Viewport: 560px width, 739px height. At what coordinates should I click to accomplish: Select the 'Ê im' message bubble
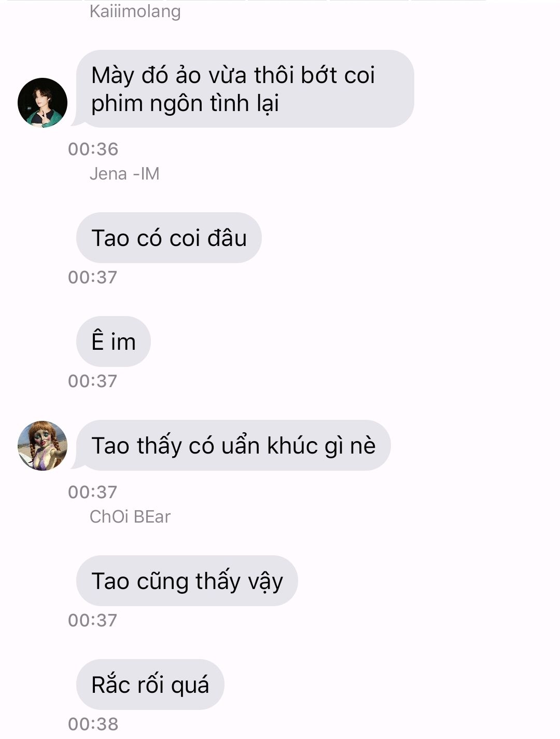click(x=114, y=341)
